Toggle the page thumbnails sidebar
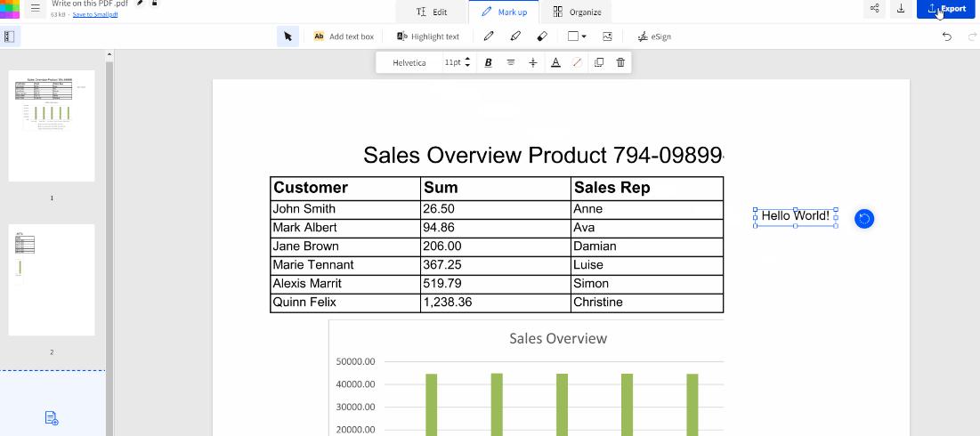The image size is (980, 436). click(x=10, y=36)
